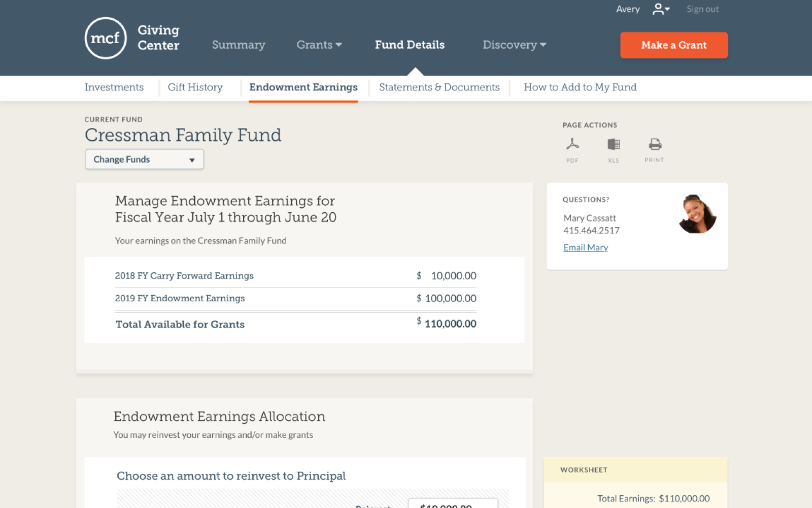Click the Sign out link
This screenshot has height=508, width=812.
pyautogui.click(x=702, y=9)
